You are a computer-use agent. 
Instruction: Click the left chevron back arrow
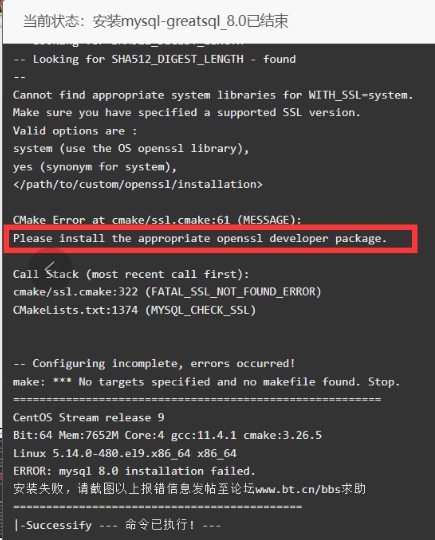(x=50, y=268)
